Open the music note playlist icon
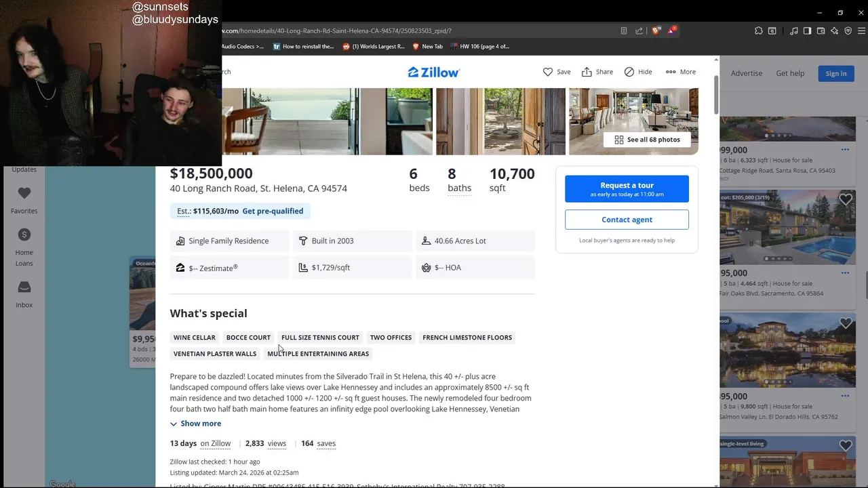The height and width of the screenshot is (488, 868). (x=793, y=30)
